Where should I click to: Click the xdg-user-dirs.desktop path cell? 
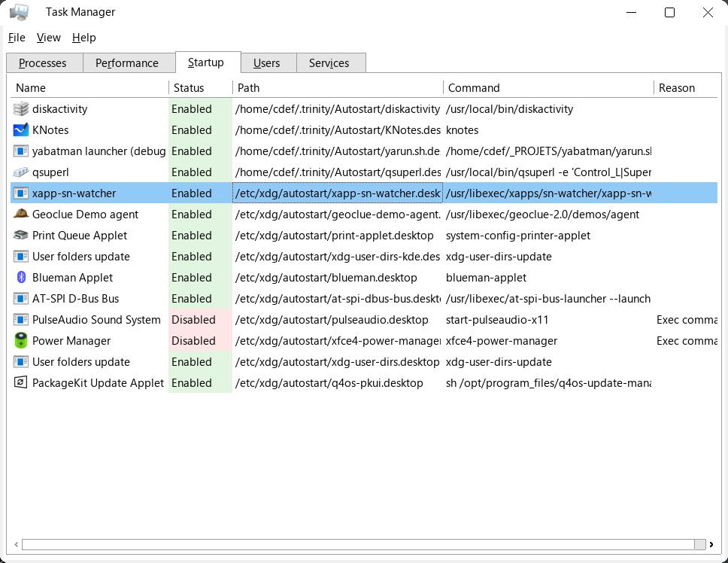(x=338, y=362)
